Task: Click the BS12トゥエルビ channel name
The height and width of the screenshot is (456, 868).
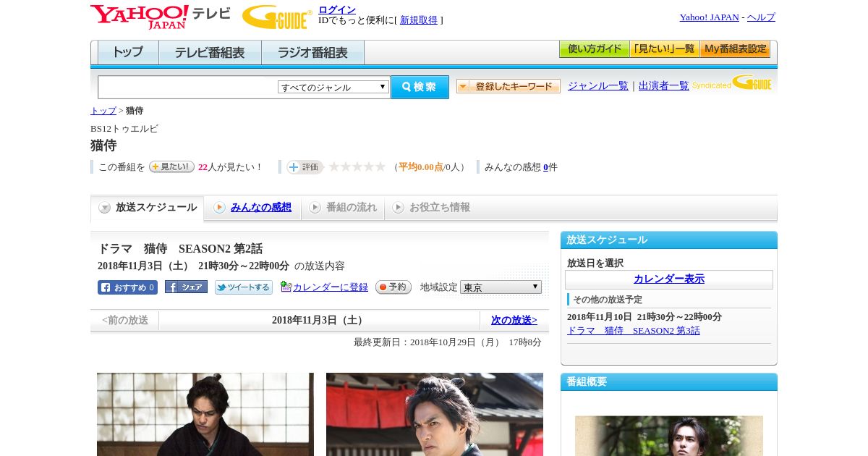Action: point(124,129)
